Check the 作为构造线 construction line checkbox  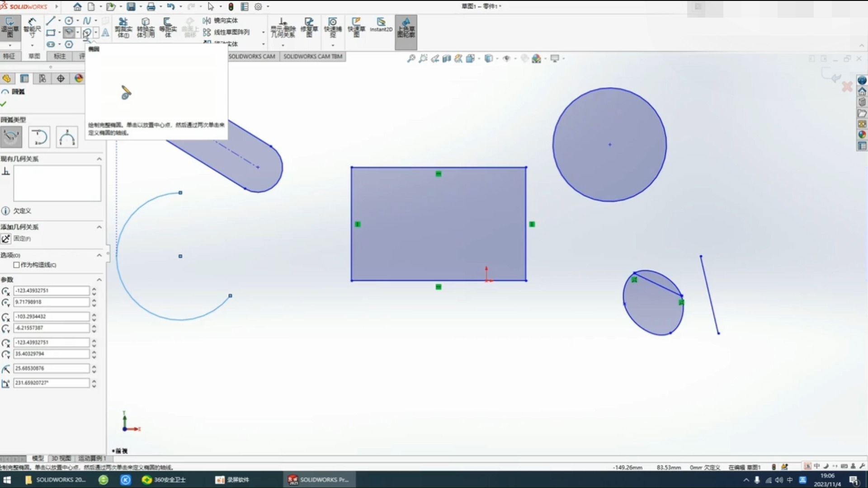click(x=17, y=265)
